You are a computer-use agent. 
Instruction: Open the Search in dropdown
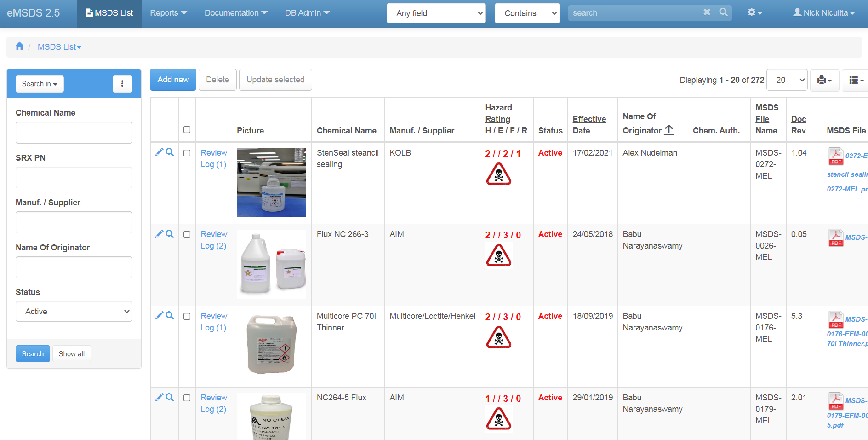coord(39,84)
